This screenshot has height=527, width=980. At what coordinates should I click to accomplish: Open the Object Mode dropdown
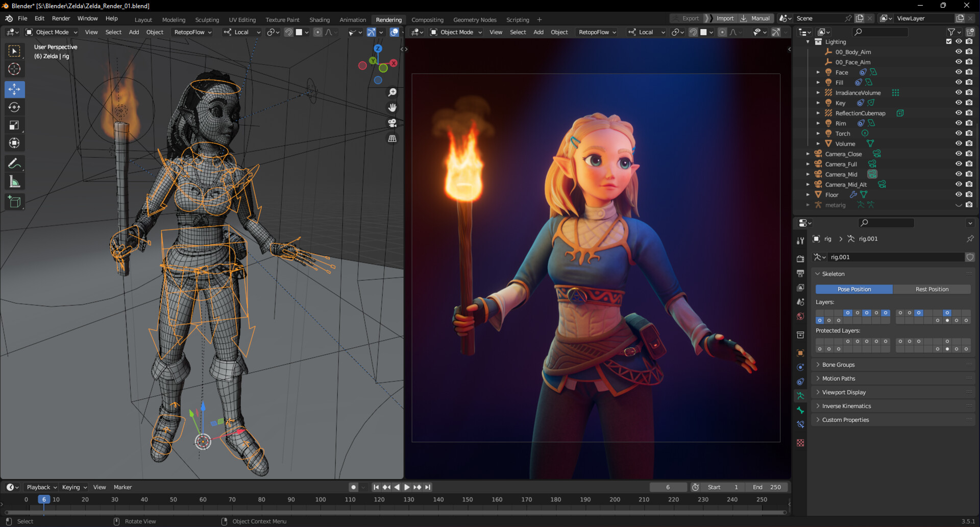click(x=51, y=32)
